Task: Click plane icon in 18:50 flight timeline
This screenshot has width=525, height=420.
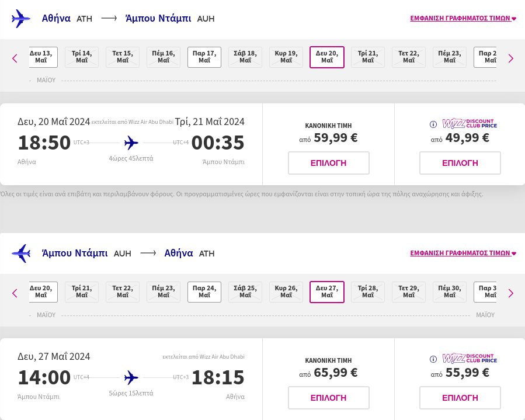Action: point(131,143)
